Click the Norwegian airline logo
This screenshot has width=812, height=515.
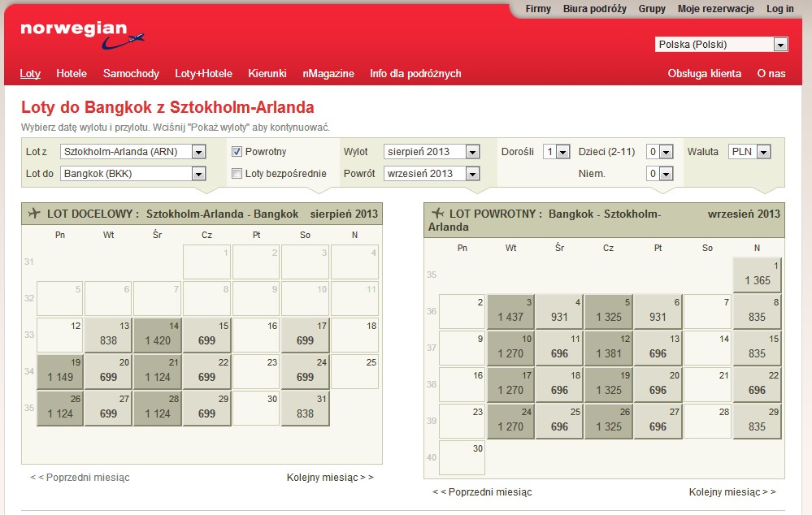click(82, 35)
